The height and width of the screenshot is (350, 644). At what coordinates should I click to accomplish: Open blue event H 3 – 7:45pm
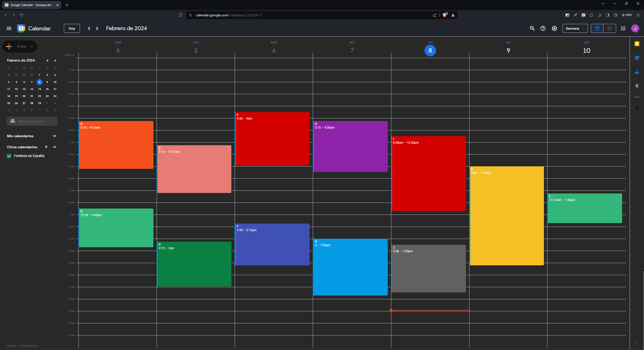pos(350,267)
